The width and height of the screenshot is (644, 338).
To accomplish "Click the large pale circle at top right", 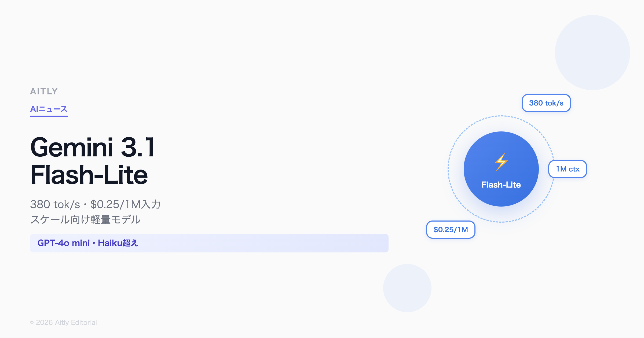I will pyautogui.click(x=592, y=53).
